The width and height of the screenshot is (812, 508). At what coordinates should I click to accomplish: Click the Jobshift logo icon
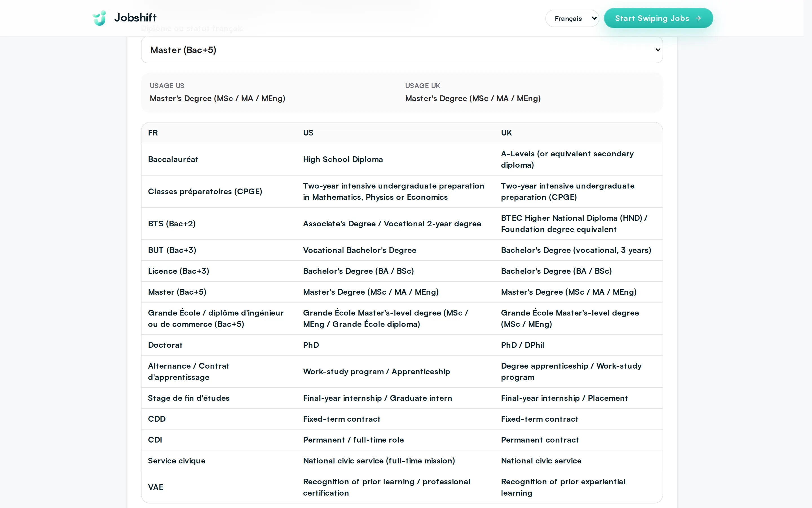(99, 18)
